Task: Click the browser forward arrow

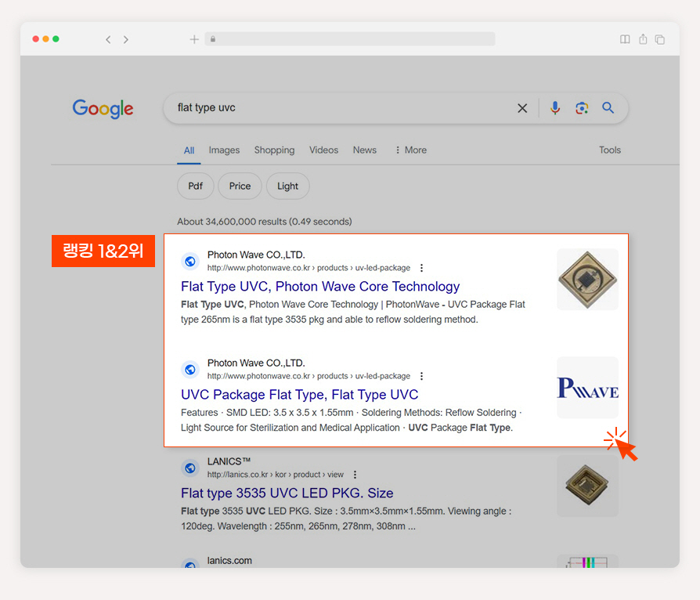Action: pyautogui.click(x=126, y=40)
